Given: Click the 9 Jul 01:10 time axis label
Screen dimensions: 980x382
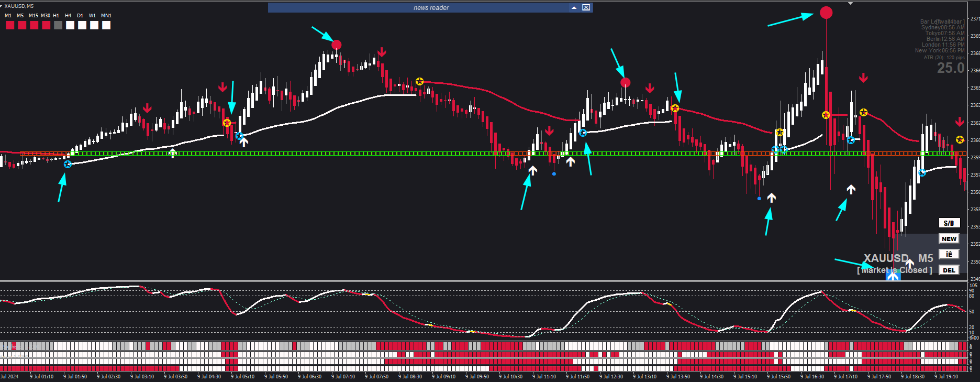Looking at the screenshot, I should coord(41,377).
